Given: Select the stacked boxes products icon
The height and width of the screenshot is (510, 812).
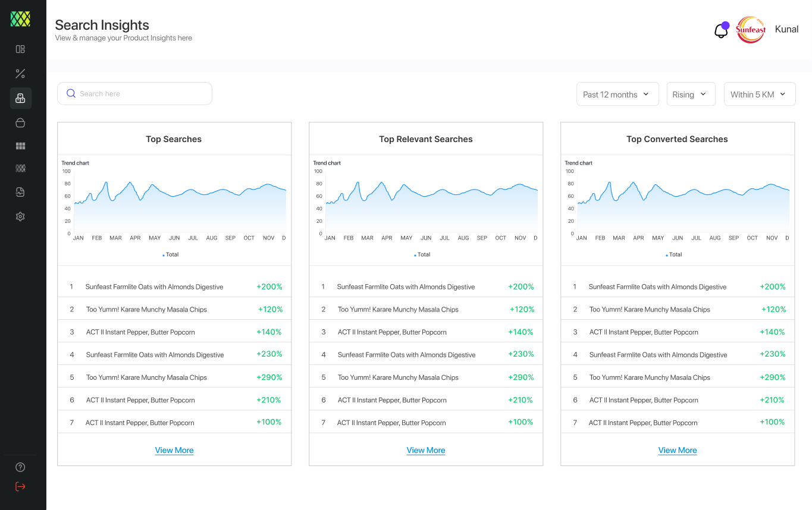Looking at the screenshot, I should pyautogui.click(x=20, y=98).
